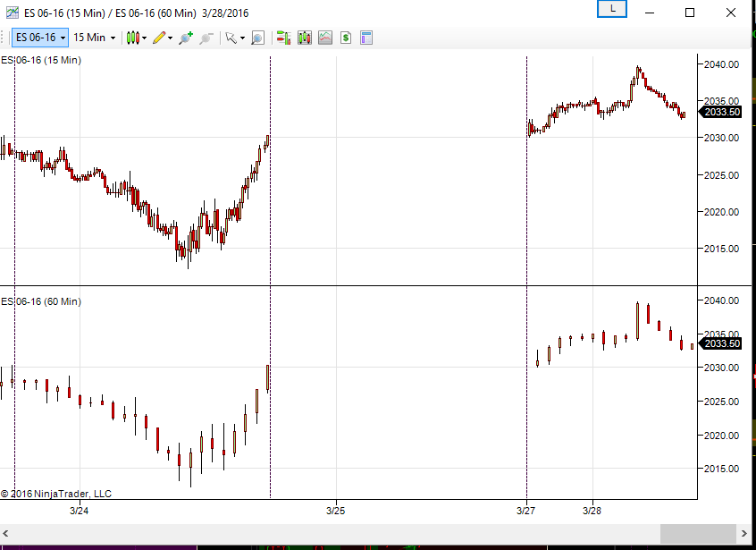The image size is (756, 550).
Task: Open the Data Series candles icon
Action: pos(305,38)
